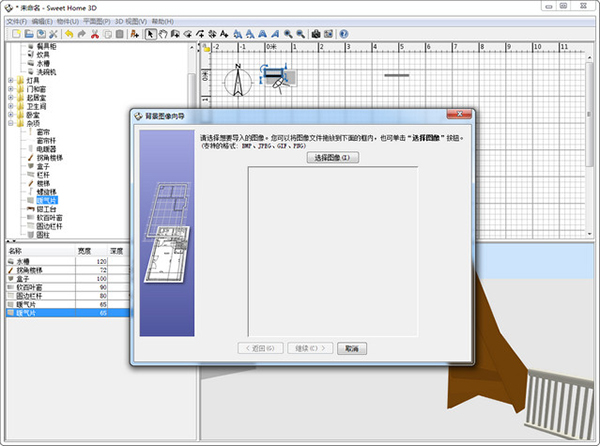Image resolution: width=600 pixels, height=446 pixels.
Task: Click the Select objects arrow tool
Action: pos(150,34)
